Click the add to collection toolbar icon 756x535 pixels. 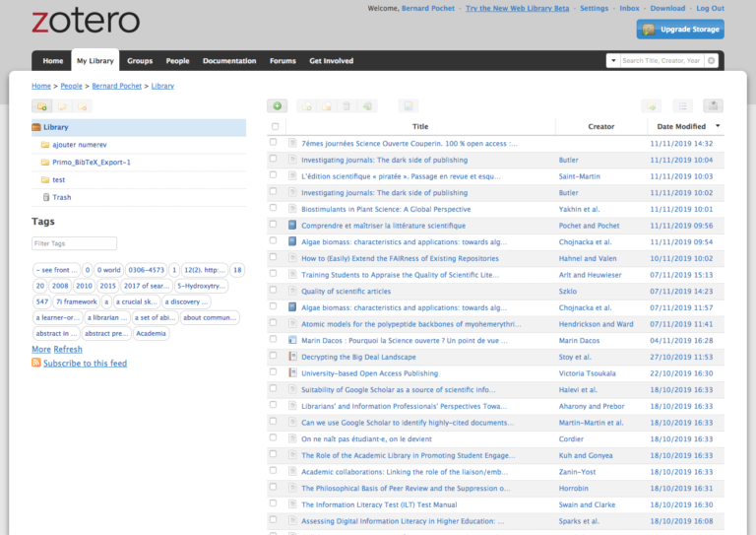(x=307, y=106)
